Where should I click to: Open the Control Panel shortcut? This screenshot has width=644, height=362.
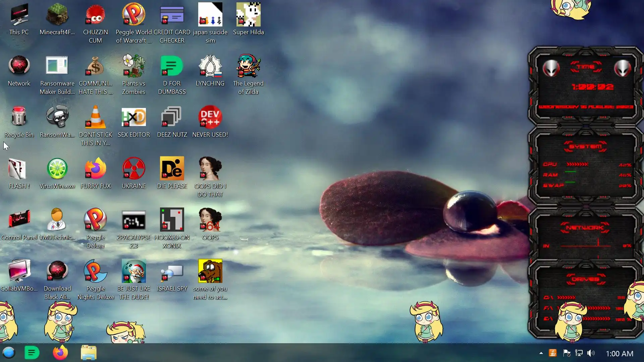click(x=19, y=220)
